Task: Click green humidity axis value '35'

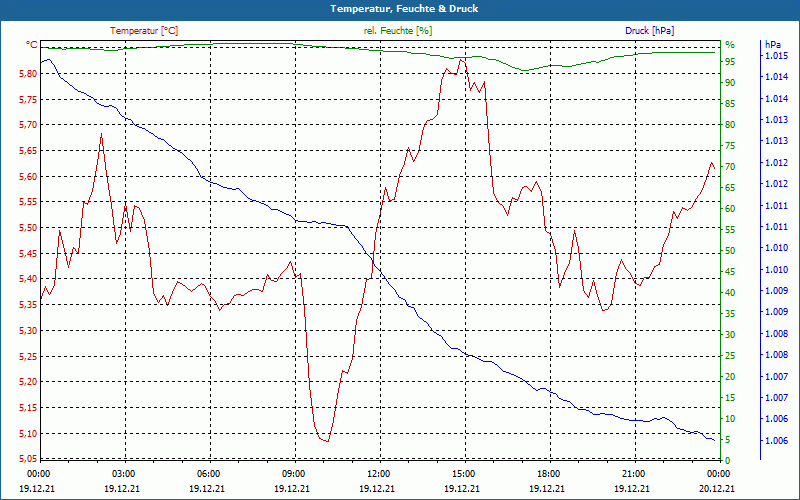Action: tap(730, 314)
